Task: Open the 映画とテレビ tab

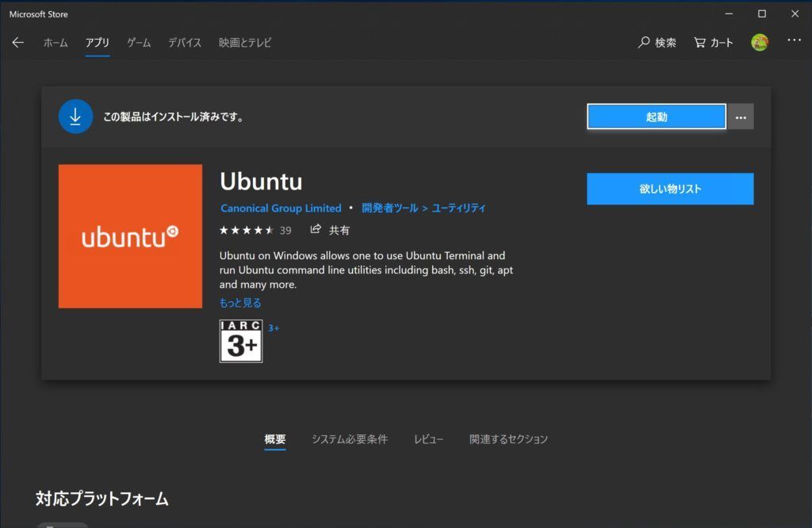Action: pyautogui.click(x=245, y=43)
